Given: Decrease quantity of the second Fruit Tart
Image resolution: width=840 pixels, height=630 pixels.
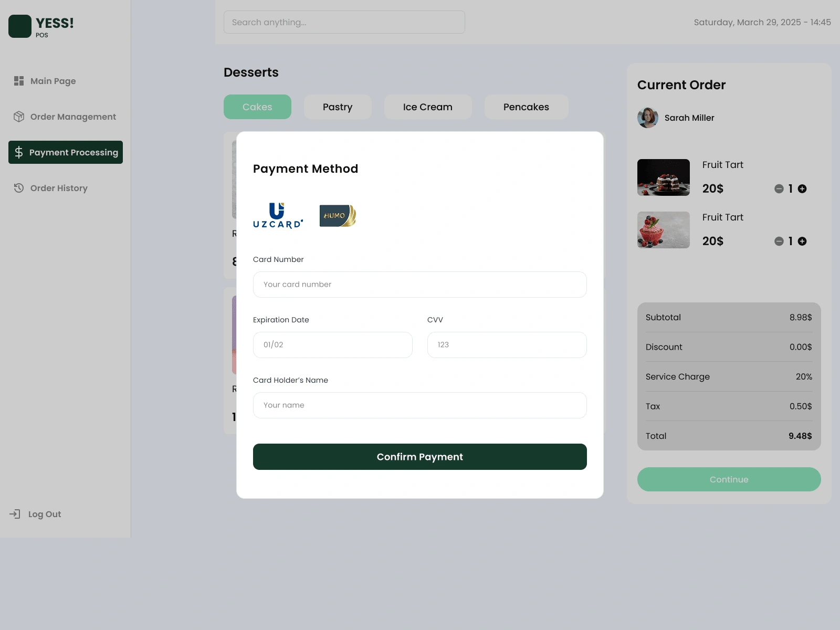Looking at the screenshot, I should [x=779, y=241].
